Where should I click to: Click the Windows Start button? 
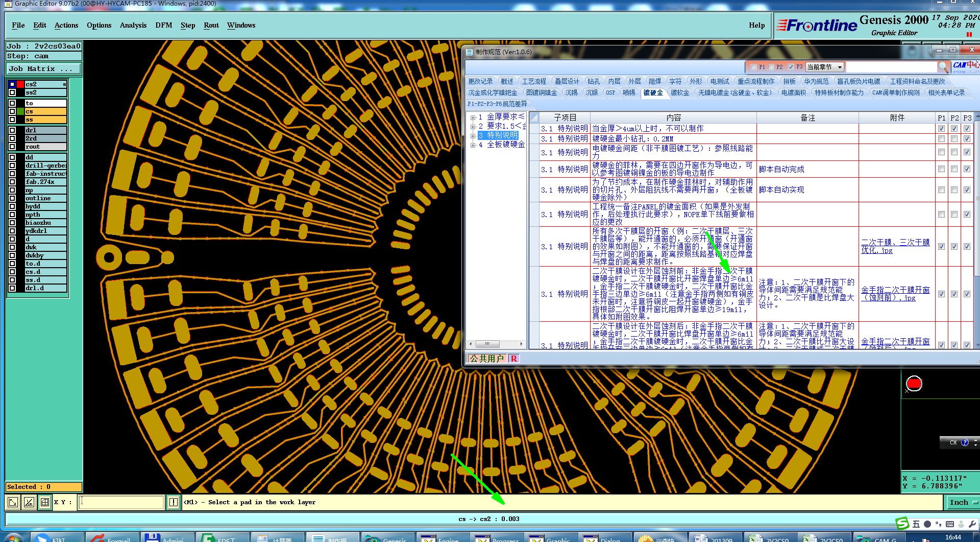[x=14, y=537]
